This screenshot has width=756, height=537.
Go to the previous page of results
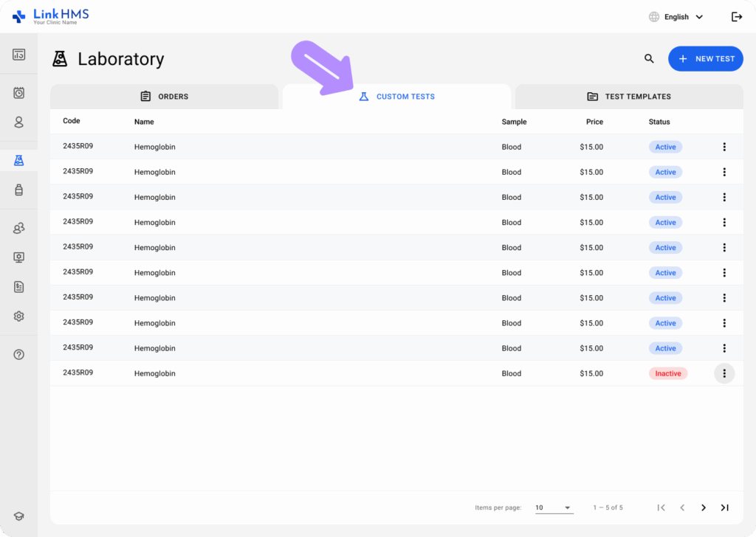click(682, 507)
